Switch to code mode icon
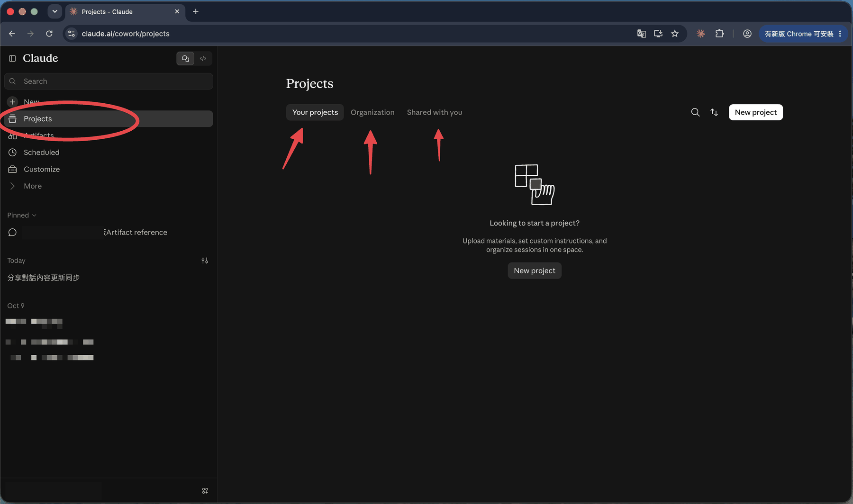 (203, 58)
